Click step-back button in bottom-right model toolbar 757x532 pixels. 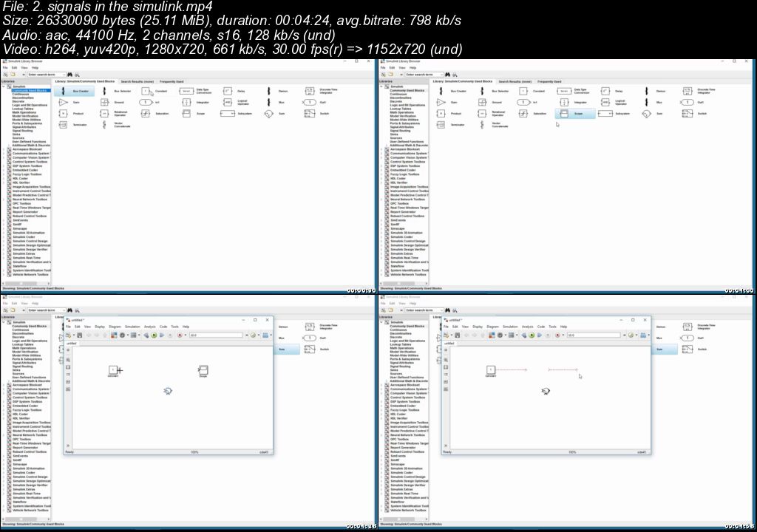point(524,335)
